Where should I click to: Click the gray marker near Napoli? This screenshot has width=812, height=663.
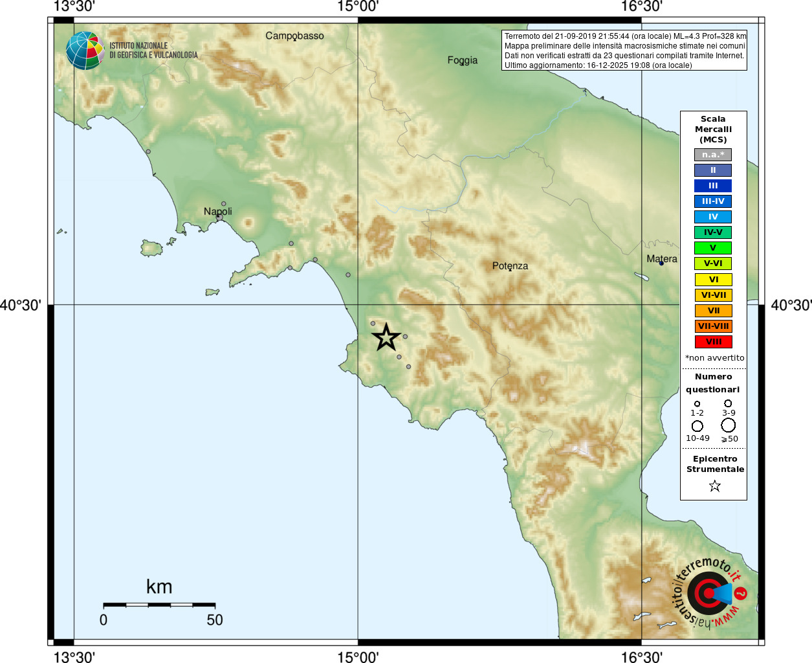[224, 204]
